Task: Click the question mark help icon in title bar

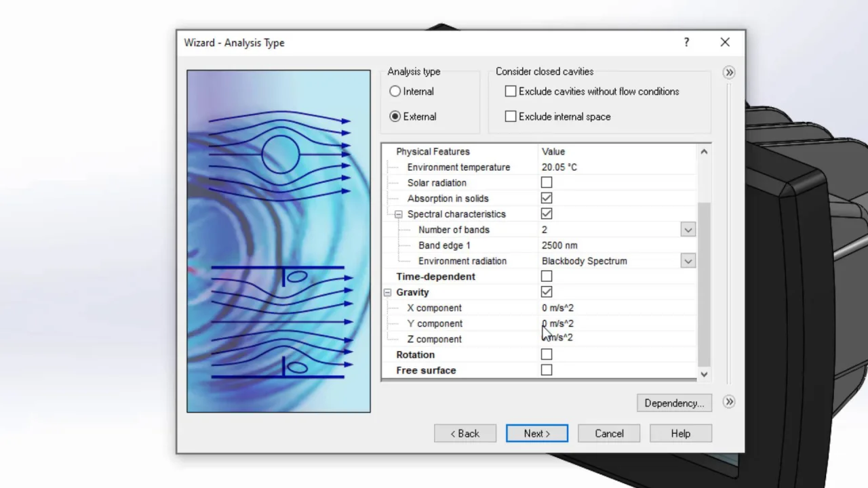Action: [686, 43]
